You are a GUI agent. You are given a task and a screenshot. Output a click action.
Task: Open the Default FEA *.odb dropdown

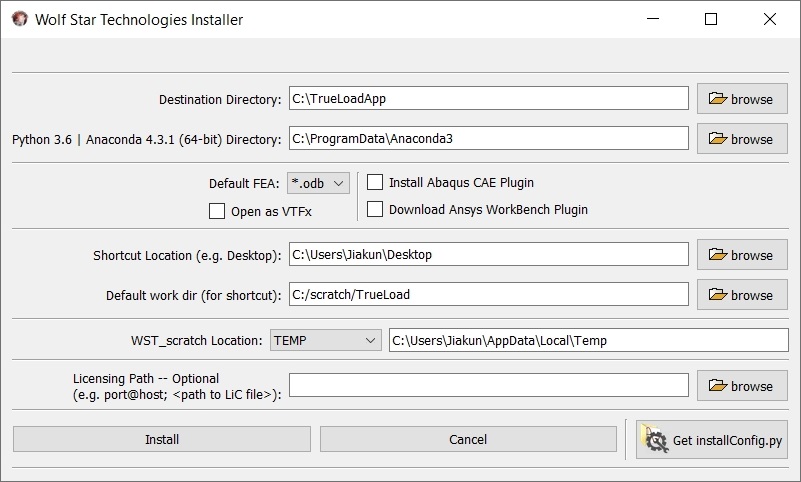coord(318,183)
